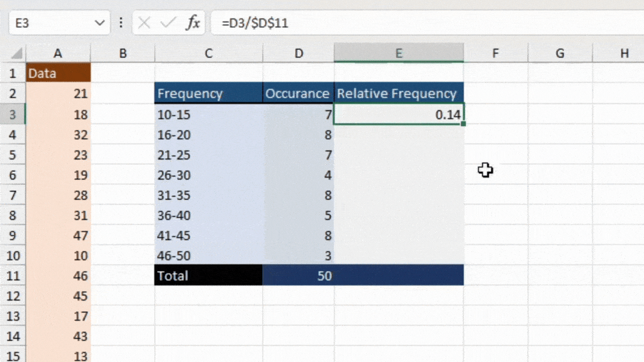Image resolution: width=644 pixels, height=362 pixels.
Task: Select the Occurance column header cell
Action: point(298,93)
